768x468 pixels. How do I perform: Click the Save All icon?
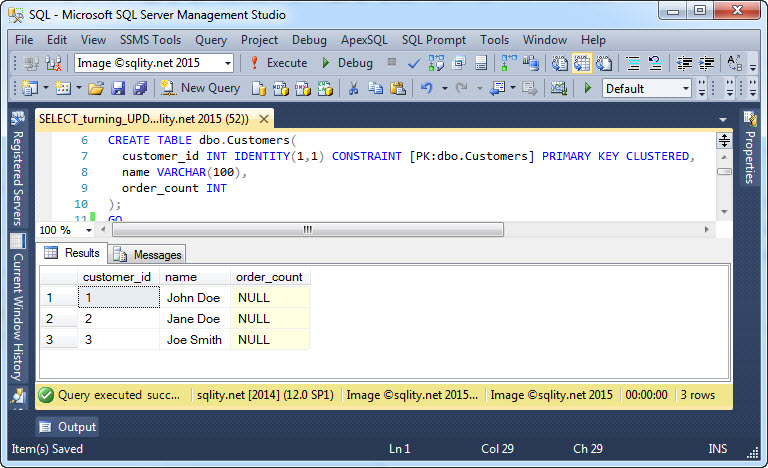[x=140, y=88]
